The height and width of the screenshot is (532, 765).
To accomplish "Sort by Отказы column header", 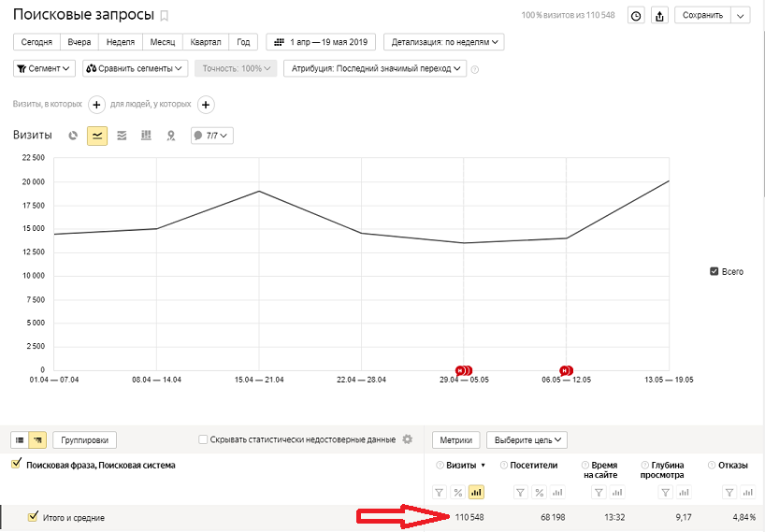I will coord(733,466).
